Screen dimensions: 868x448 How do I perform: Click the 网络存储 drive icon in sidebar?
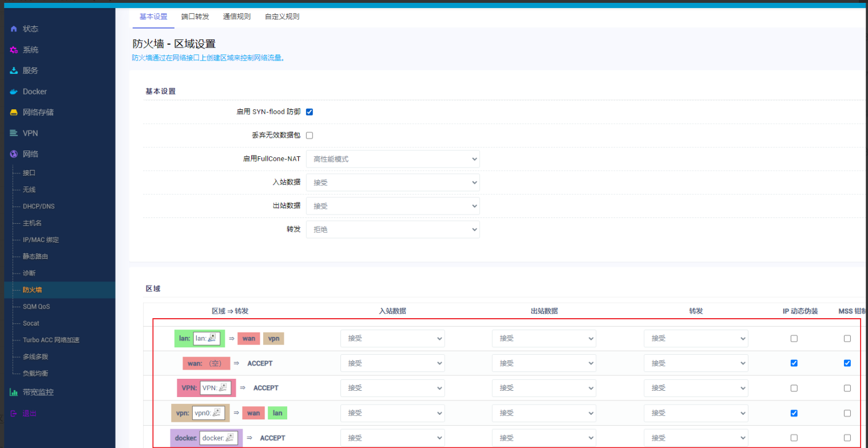pos(14,112)
